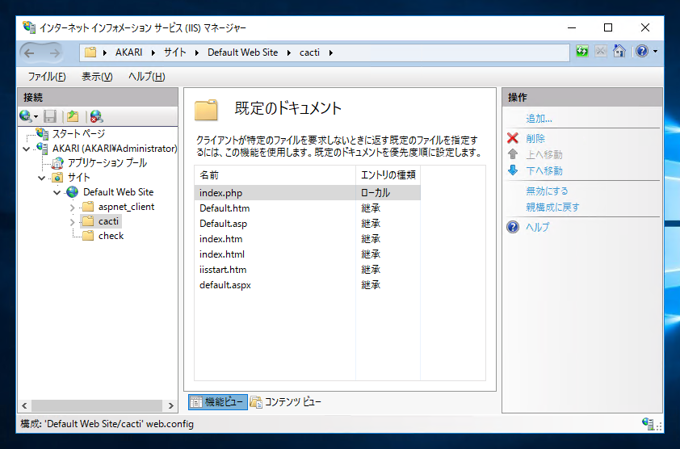680x449 pixels.
Task: Select the default.aspx entry
Action: click(x=307, y=285)
